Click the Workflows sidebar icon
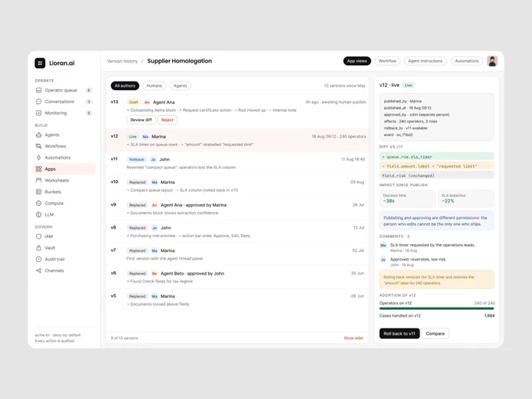 point(38,146)
